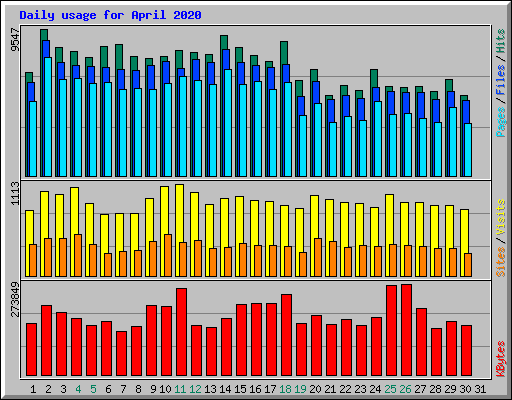Click day 10 on the x-axis
This screenshot has height=400, width=512.
[x=165, y=389]
